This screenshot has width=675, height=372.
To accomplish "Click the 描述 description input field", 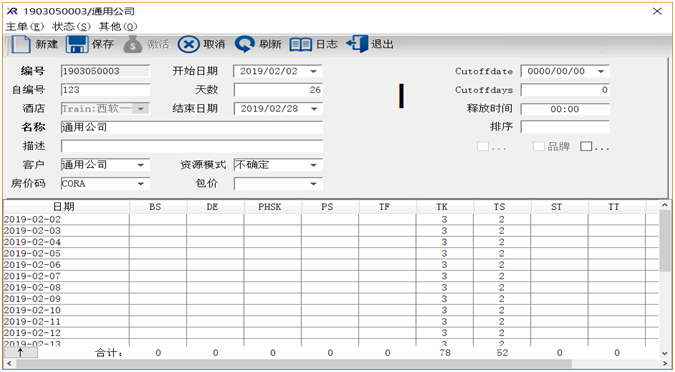I will (x=192, y=146).
